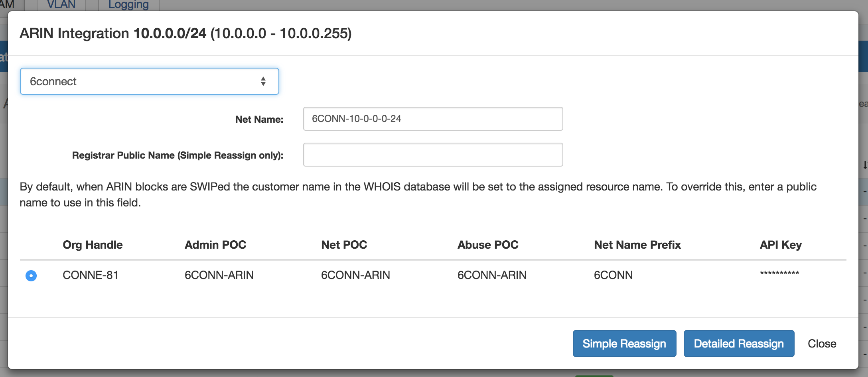Click into the Net Name input field

(x=433, y=119)
